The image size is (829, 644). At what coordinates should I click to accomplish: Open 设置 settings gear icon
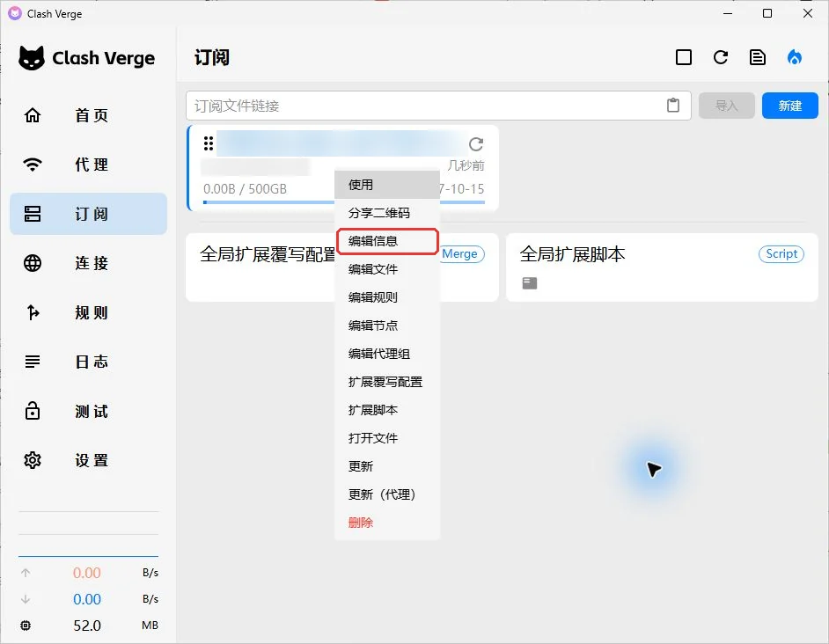[x=33, y=460]
